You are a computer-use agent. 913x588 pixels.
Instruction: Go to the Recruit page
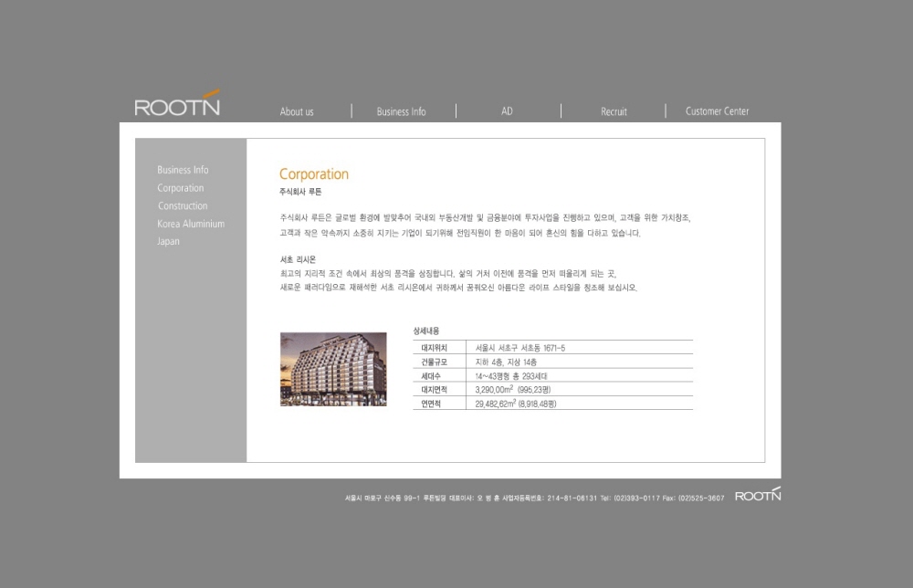[614, 111]
